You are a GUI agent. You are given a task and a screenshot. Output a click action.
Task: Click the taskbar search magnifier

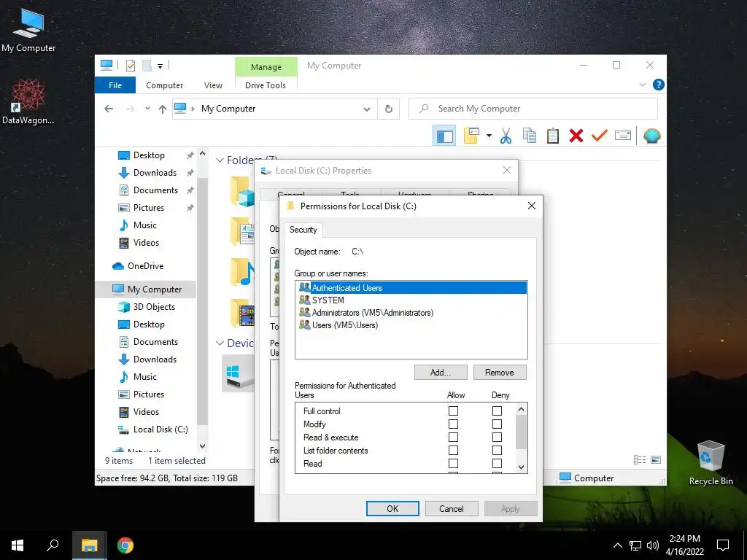53,545
